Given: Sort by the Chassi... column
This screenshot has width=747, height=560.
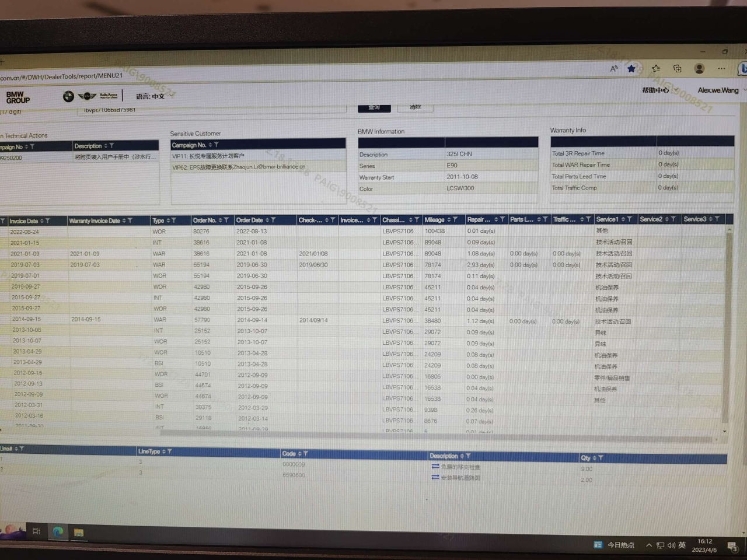Looking at the screenshot, I should [411, 220].
